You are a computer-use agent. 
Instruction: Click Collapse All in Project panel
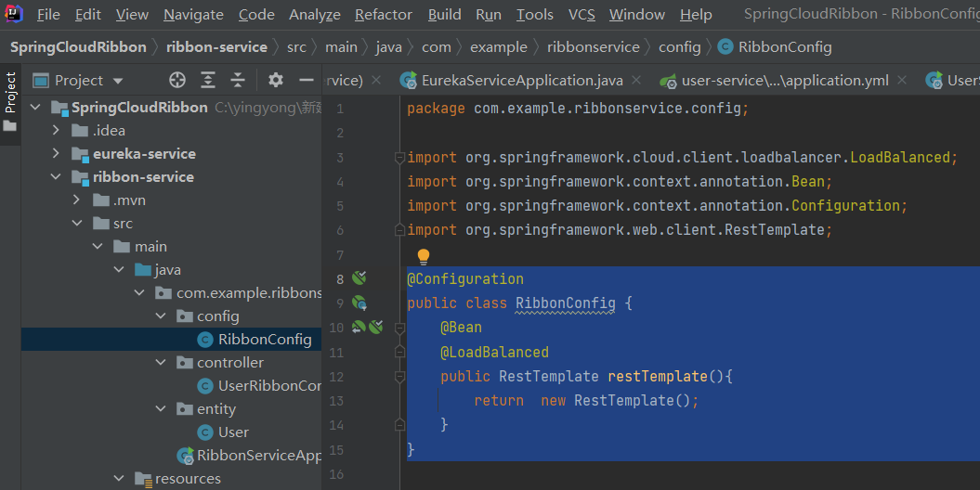tap(239, 81)
